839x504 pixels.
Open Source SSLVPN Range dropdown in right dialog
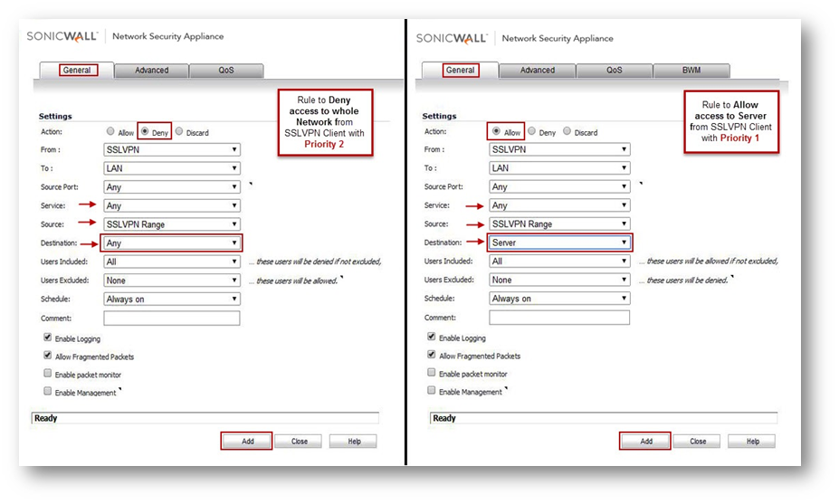click(558, 224)
